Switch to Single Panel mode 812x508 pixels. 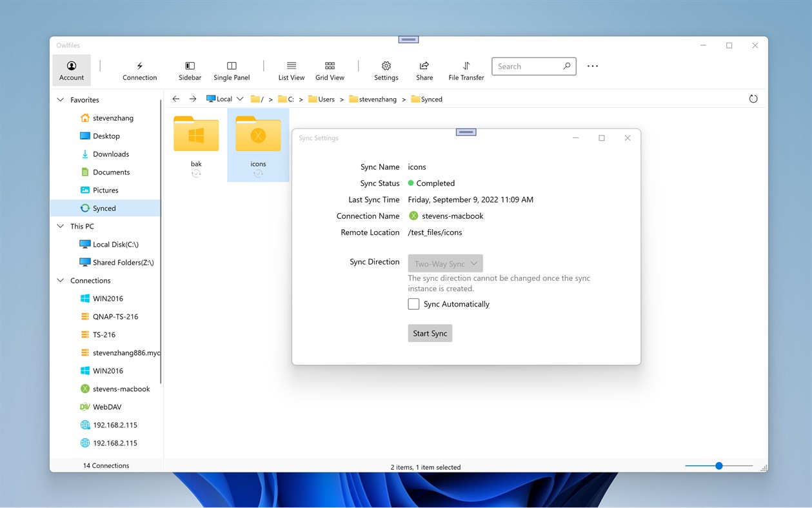231,70
